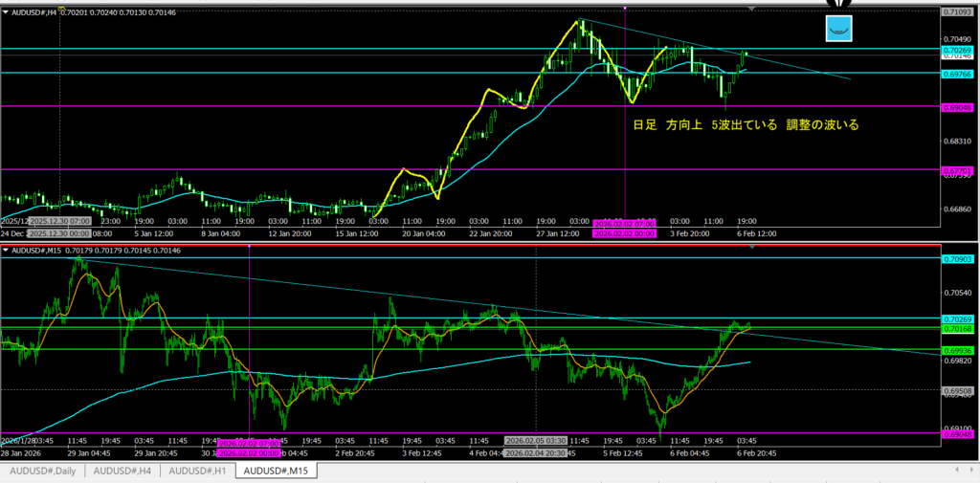Click the magenta 2026.02.02 00:00 date label on H4
980x483 pixels.
click(x=625, y=232)
